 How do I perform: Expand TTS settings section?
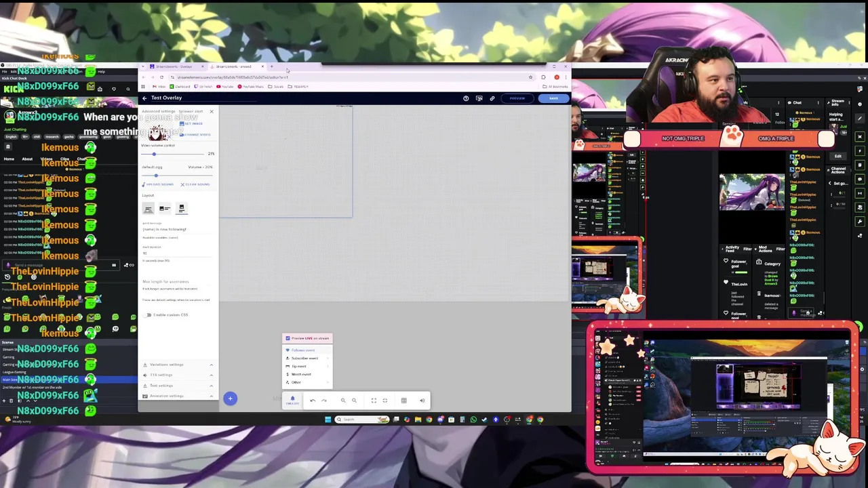pos(178,375)
